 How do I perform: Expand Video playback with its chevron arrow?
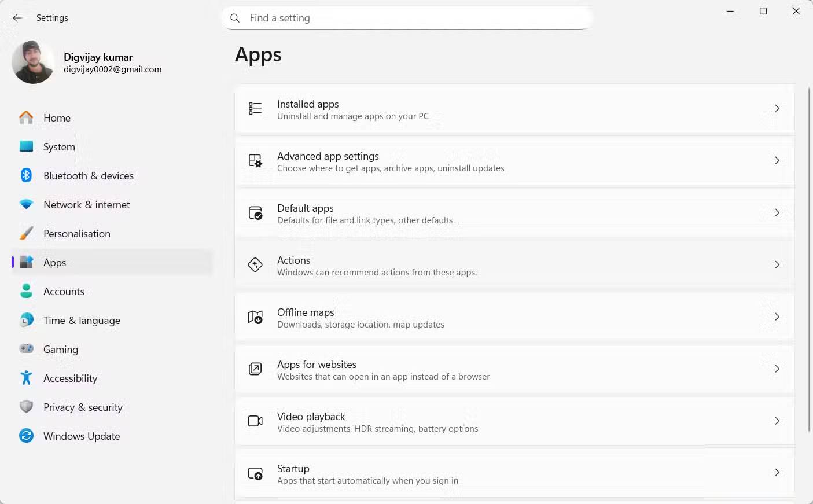(777, 421)
